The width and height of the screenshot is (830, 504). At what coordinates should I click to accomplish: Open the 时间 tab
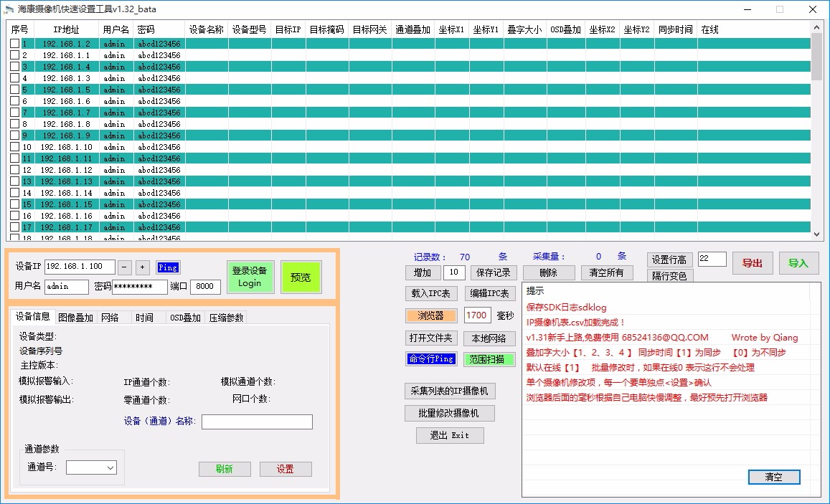click(x=144, y=318)
